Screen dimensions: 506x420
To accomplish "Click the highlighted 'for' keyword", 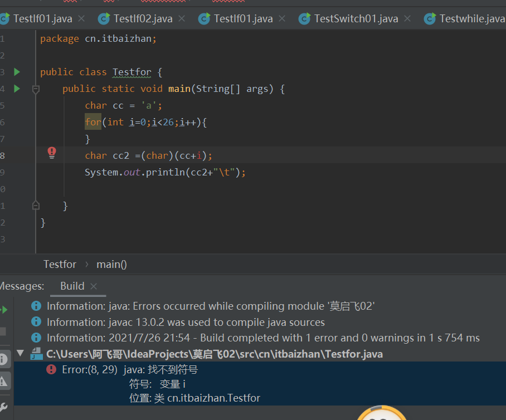I will tap(93, 122).
